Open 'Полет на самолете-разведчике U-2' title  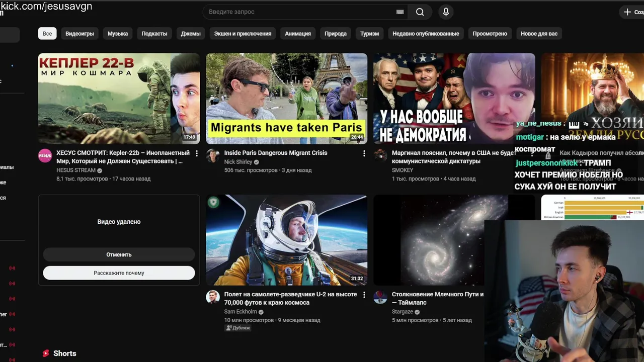coord(290,299)
